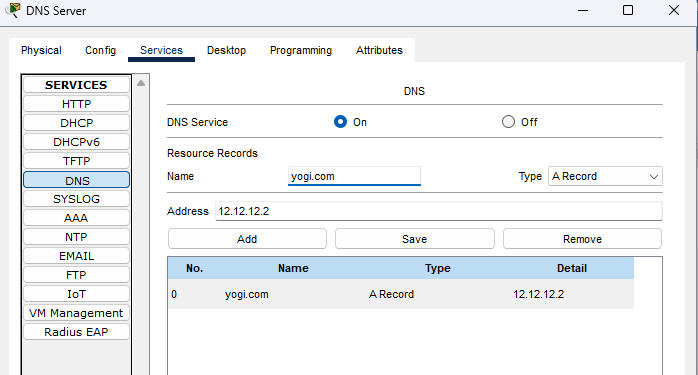Viewport: 698px width, 375px height.
Task: Go to the Programming tab
Action: 301,50
